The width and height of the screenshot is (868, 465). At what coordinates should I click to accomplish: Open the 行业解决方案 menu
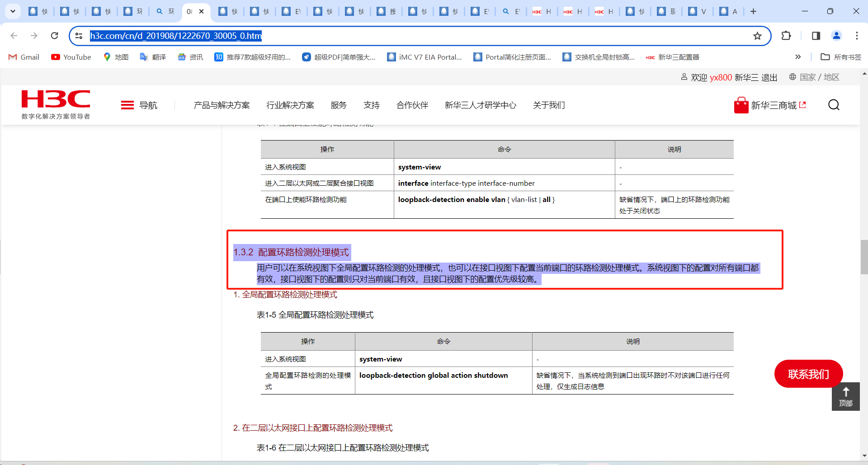[290, 105]
